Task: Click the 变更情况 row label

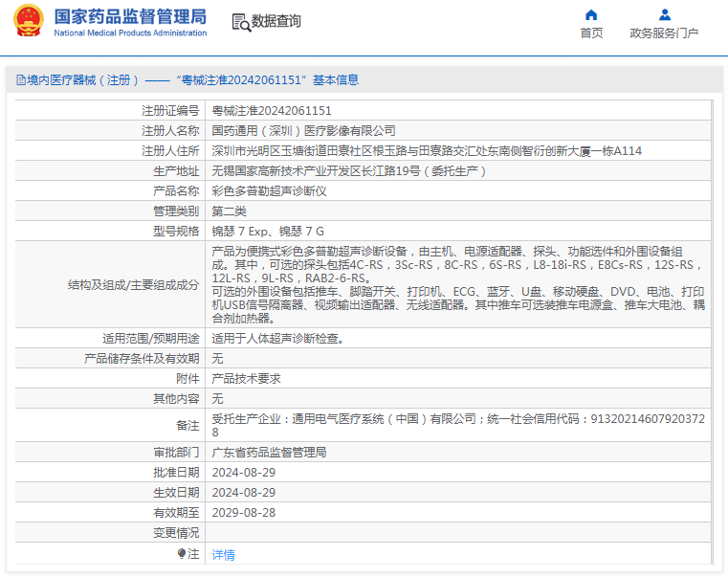Action: pos(176,533)
